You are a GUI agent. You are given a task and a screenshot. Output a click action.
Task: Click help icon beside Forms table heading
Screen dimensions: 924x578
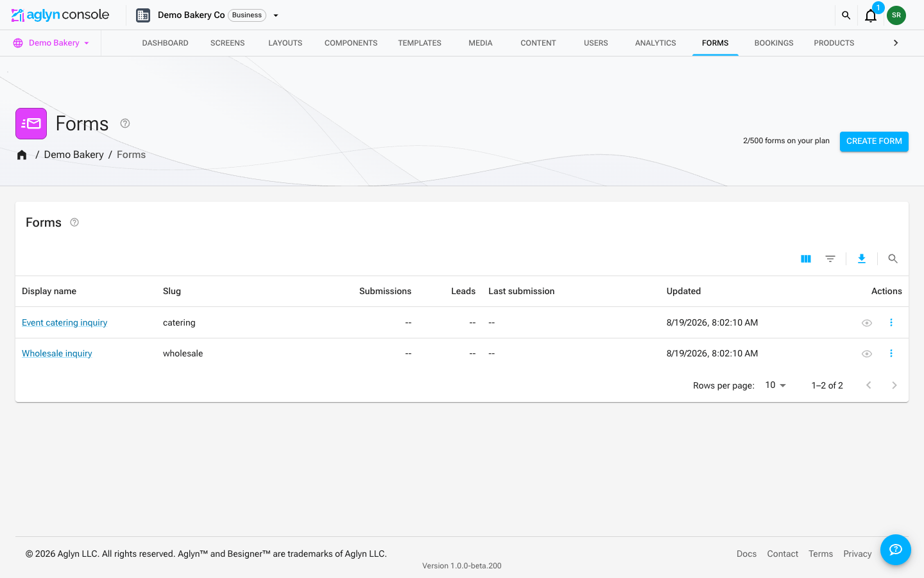(x=74, y=222)
